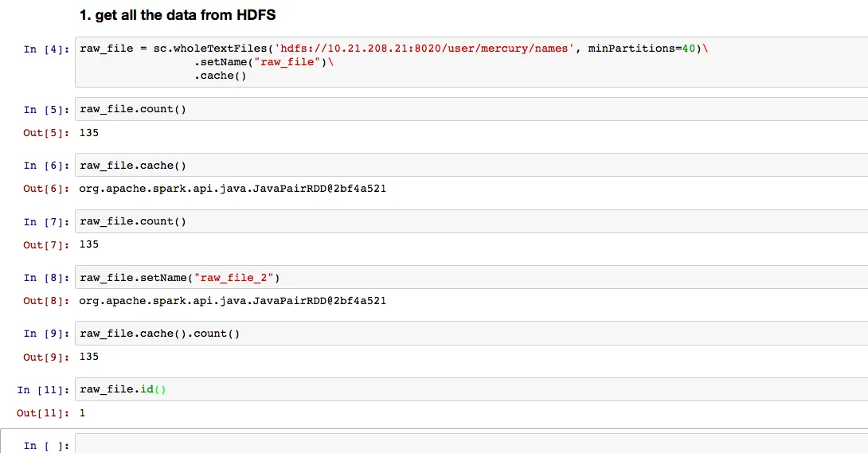Click the In [8] prompt label
Image resolution: width=868 pixels, height=453 pixels.
(47, 278)
